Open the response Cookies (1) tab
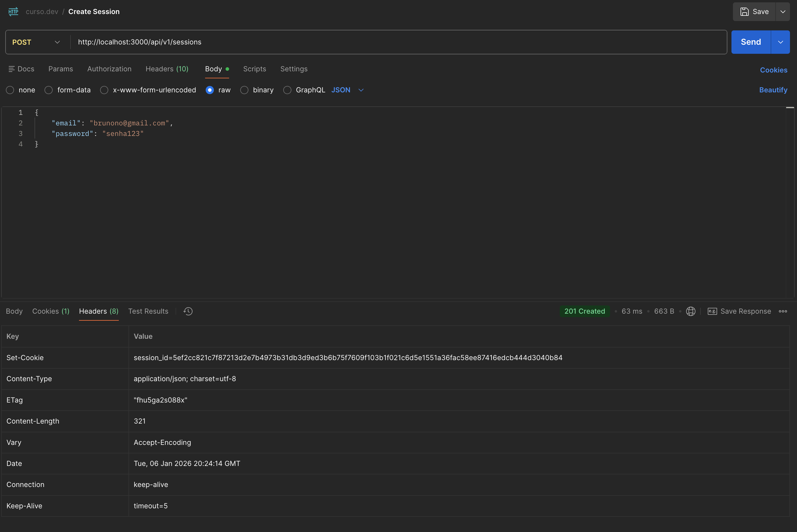 click(x=51, y=311)
